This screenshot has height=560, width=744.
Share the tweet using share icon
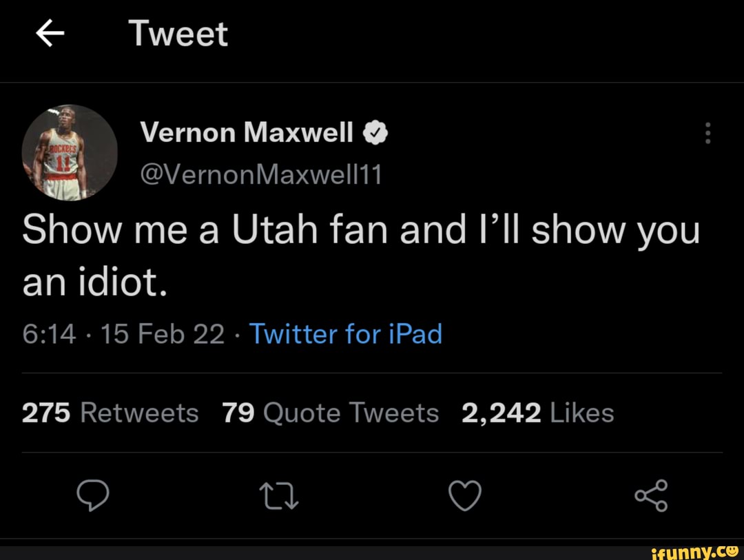click(651, 496)
